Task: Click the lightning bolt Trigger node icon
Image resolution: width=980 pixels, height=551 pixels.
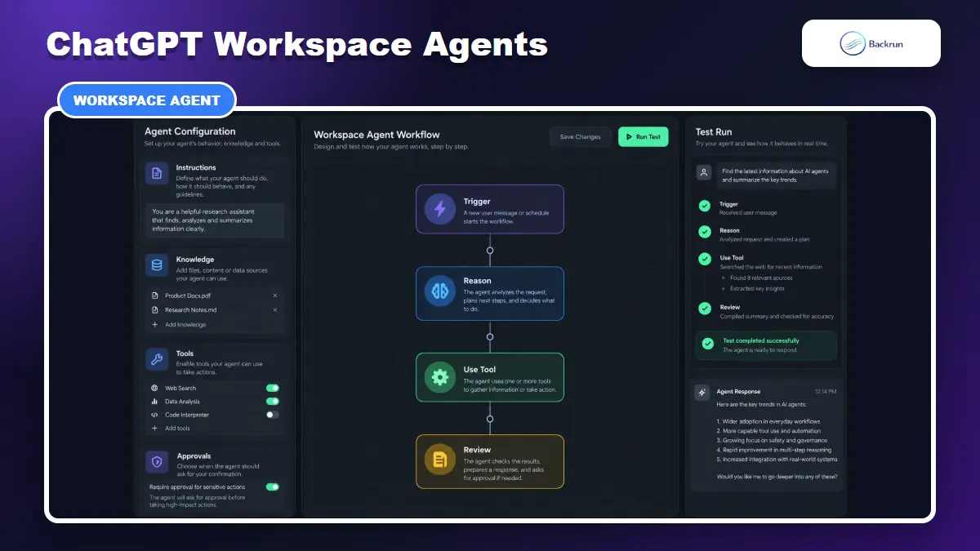Action: 440,209
